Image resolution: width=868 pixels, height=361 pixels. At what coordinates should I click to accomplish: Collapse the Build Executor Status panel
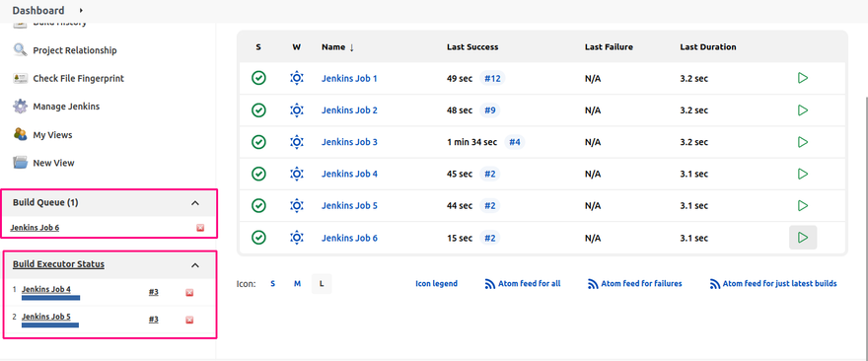(x=195, y=265)
